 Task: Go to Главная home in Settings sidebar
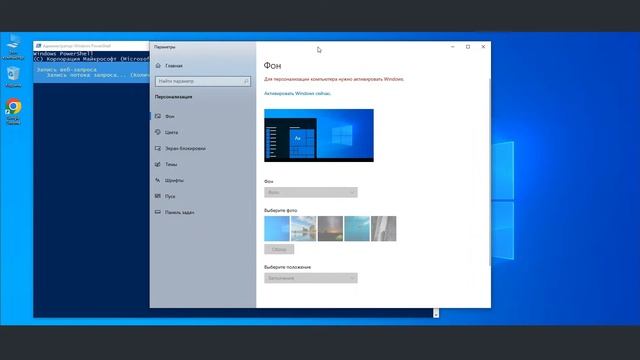pyautogui.click(x=169, y=66)
